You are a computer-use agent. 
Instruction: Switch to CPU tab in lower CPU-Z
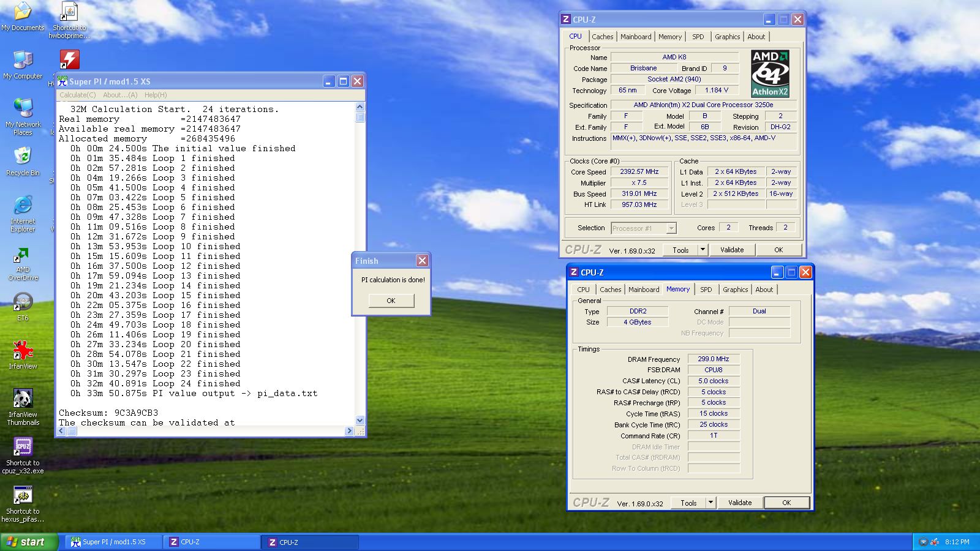coord(584,290)
